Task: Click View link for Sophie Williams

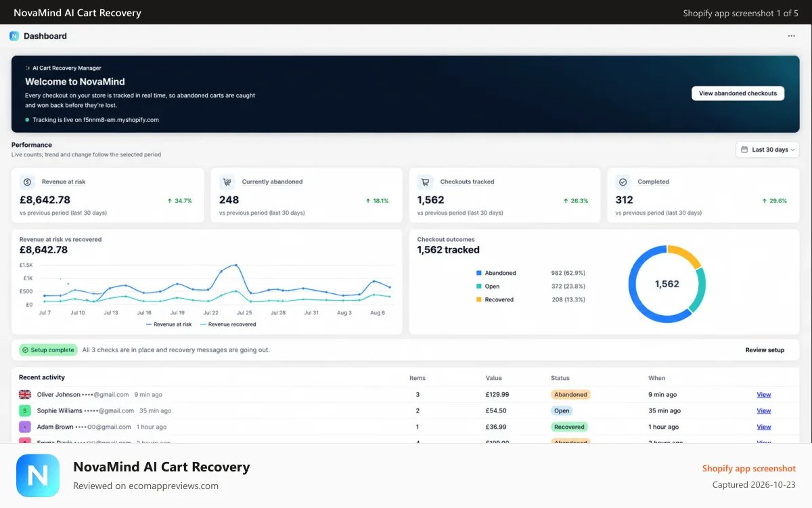Action: (x=764, y=410)
